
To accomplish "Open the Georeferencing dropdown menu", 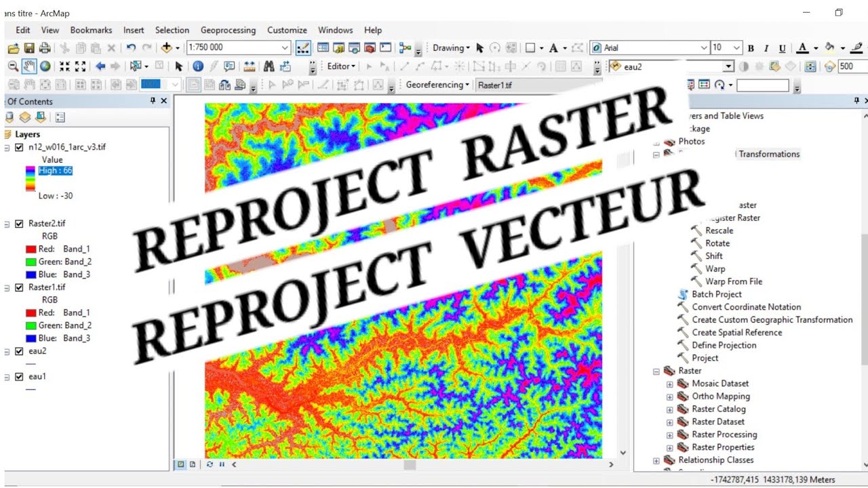I will [x=437, y=85].
